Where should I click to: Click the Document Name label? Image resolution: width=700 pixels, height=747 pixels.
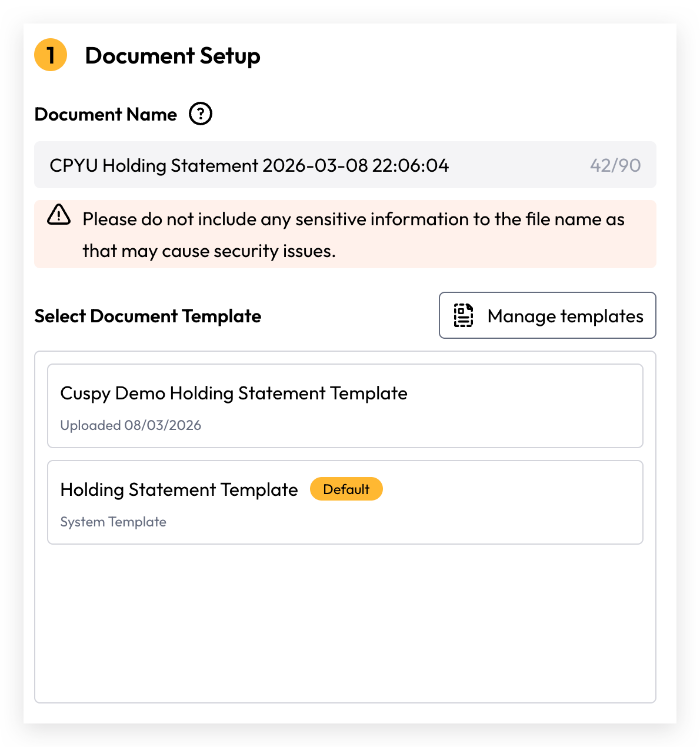pos(106,114)
